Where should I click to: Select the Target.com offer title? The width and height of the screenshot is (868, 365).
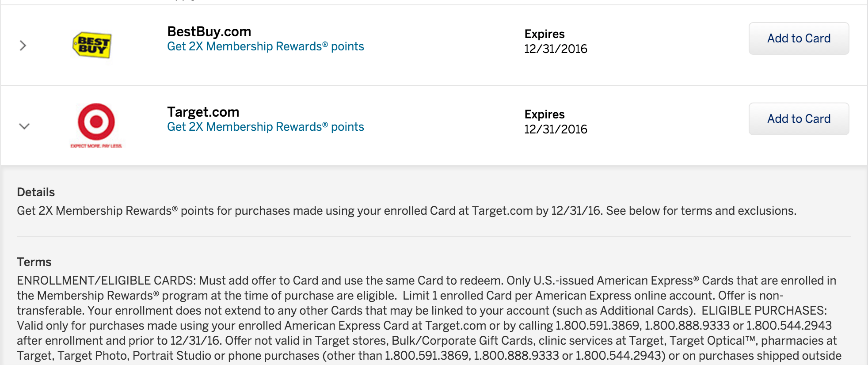point(203,112)
